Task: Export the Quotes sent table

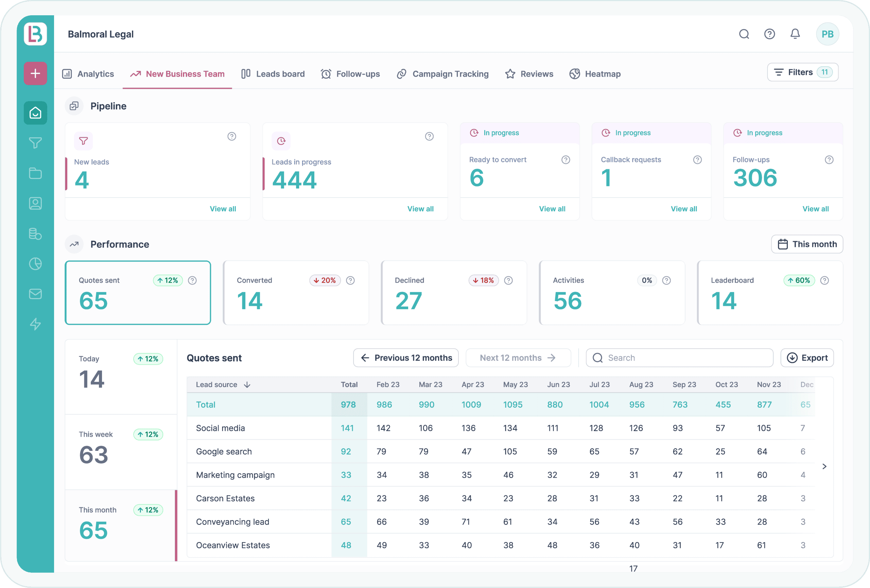Action: point(807,357)
